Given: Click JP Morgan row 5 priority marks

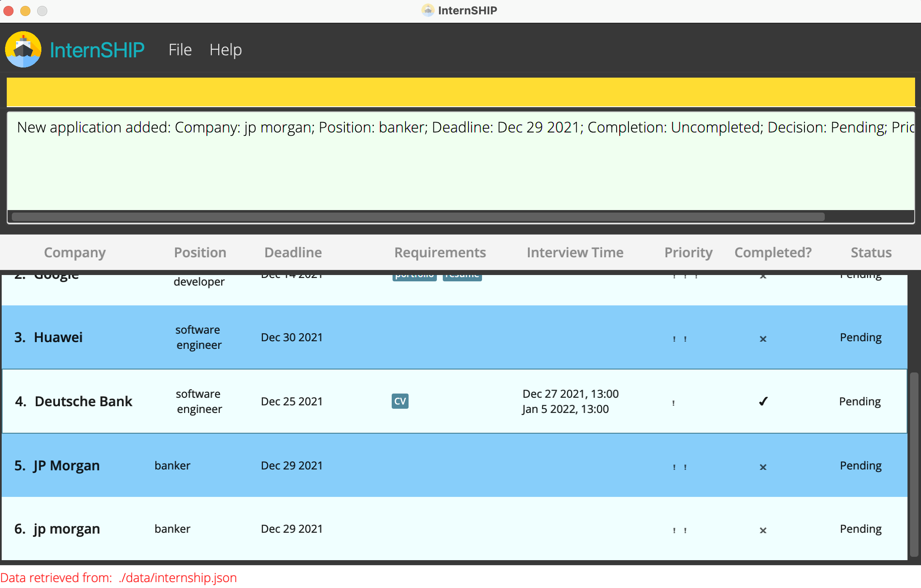Looking at the screenshot, I should pos(680,467).
